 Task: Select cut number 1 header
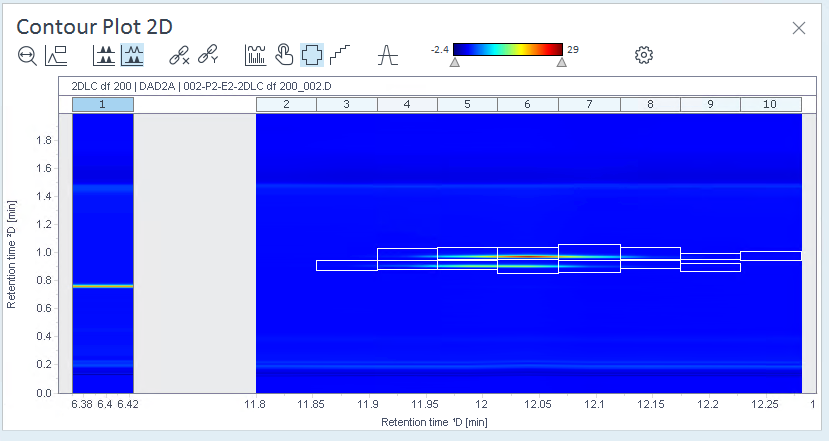(x=103, y=104)
